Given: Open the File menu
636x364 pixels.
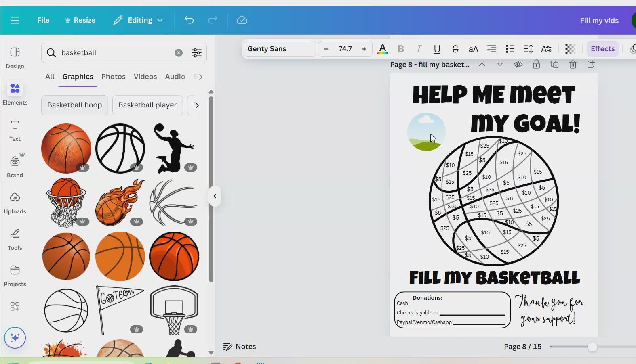Looking at the screenshot, I should 43,20.
